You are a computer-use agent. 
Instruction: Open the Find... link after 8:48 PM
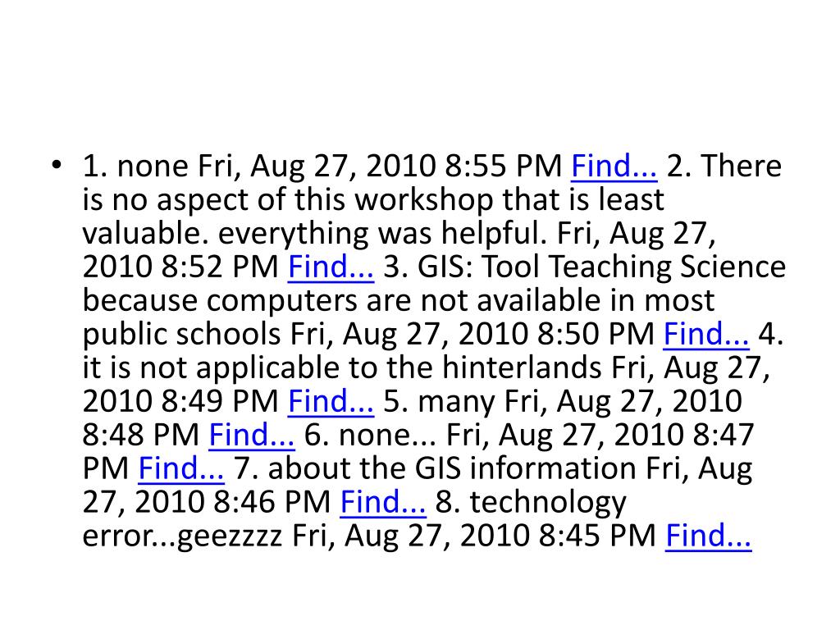251,435
